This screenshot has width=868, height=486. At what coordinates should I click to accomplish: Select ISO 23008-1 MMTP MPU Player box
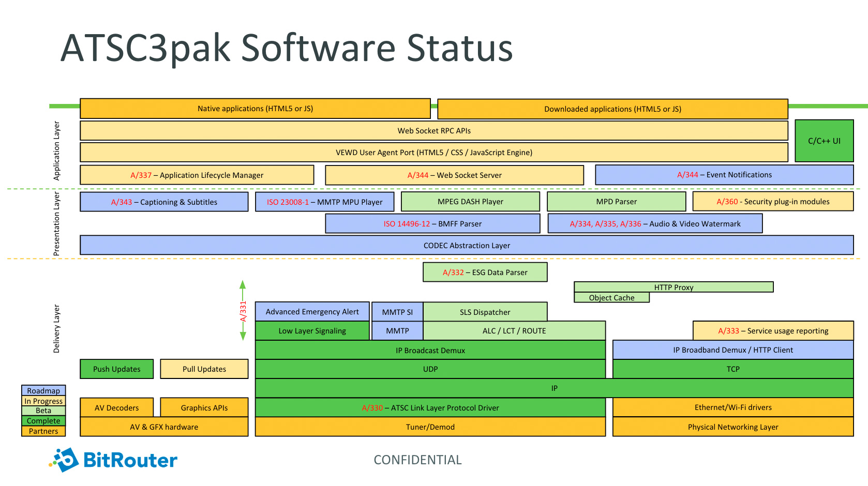pyautogui.click(x=324, y=202)
